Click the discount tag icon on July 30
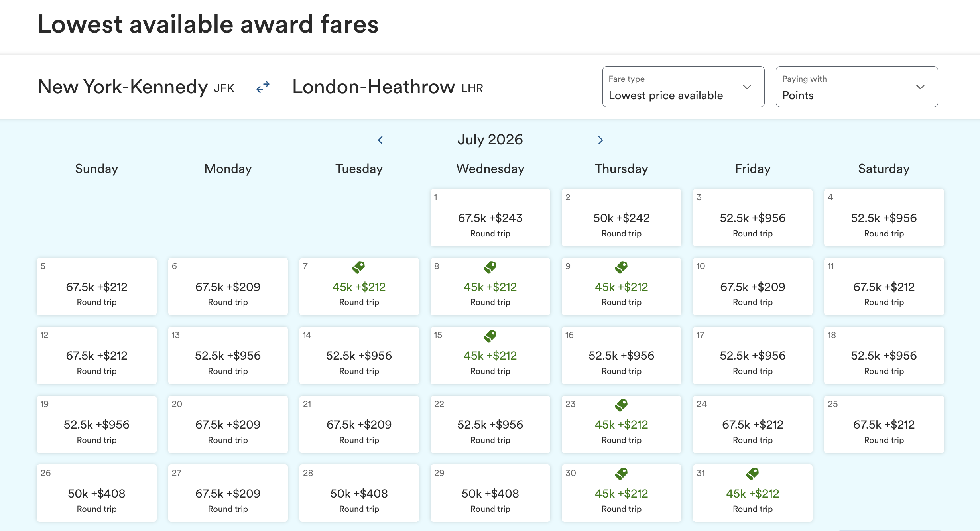This screenshot has height=531, width=980. click(621, 474)
